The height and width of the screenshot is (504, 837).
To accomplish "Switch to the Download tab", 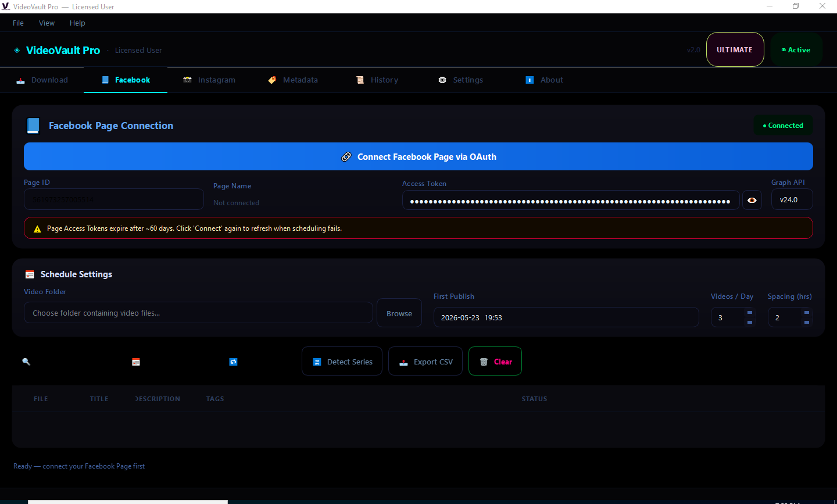I will (x=42, y=80).
